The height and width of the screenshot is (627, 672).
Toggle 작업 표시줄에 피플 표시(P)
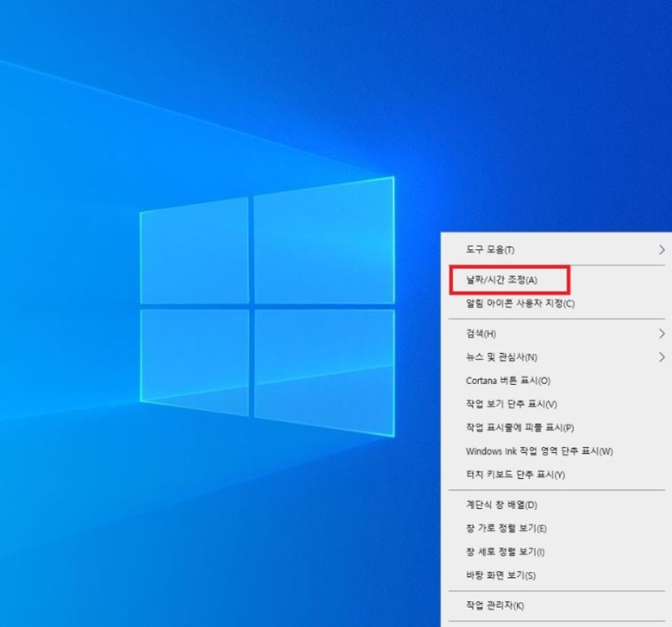[x=557, y=428]
